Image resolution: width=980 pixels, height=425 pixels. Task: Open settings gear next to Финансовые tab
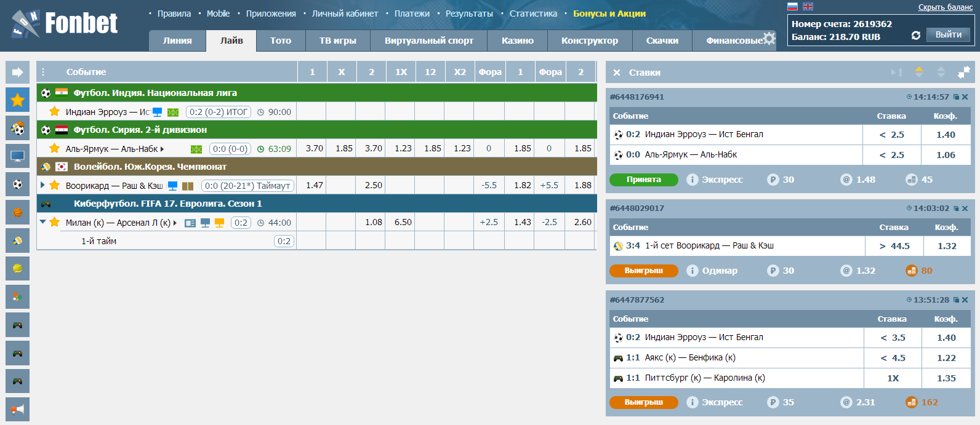coord(769,39)
